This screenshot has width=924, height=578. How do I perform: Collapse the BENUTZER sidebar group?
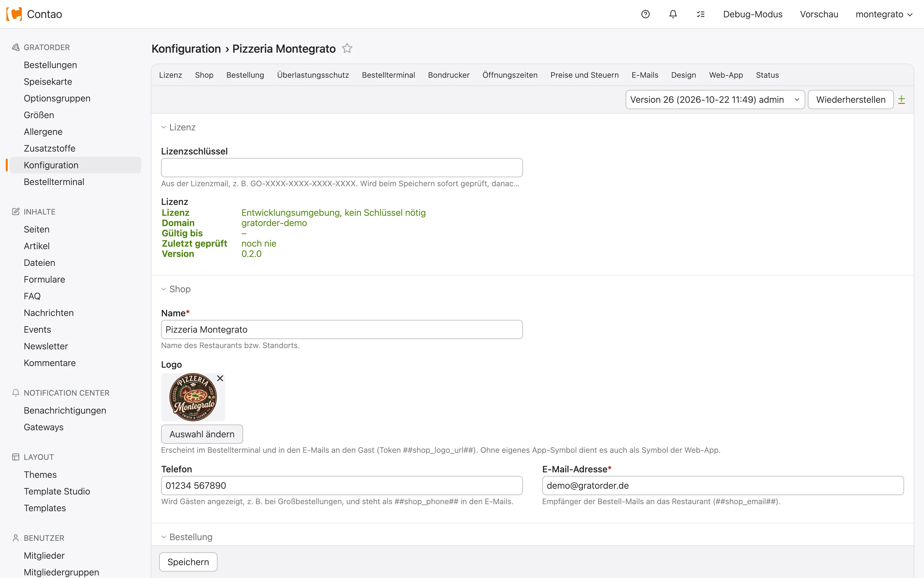[x=44, y=538]
